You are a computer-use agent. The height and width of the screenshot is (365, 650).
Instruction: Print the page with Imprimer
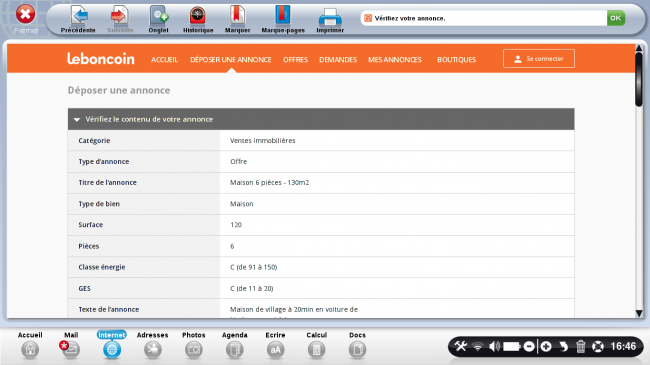pyautogui.click(x=330, y=19)
